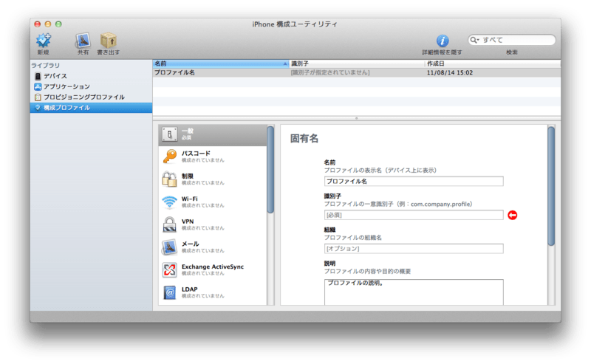Sort list by 名前 column header

pos(219,63)
